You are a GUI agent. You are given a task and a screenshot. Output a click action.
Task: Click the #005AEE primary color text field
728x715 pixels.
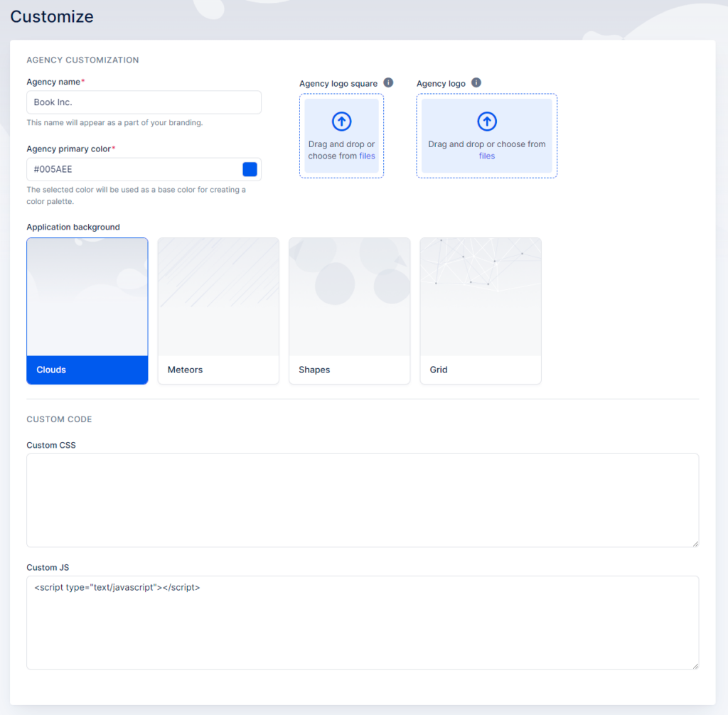pyautogui.click(x=128, y=169)
